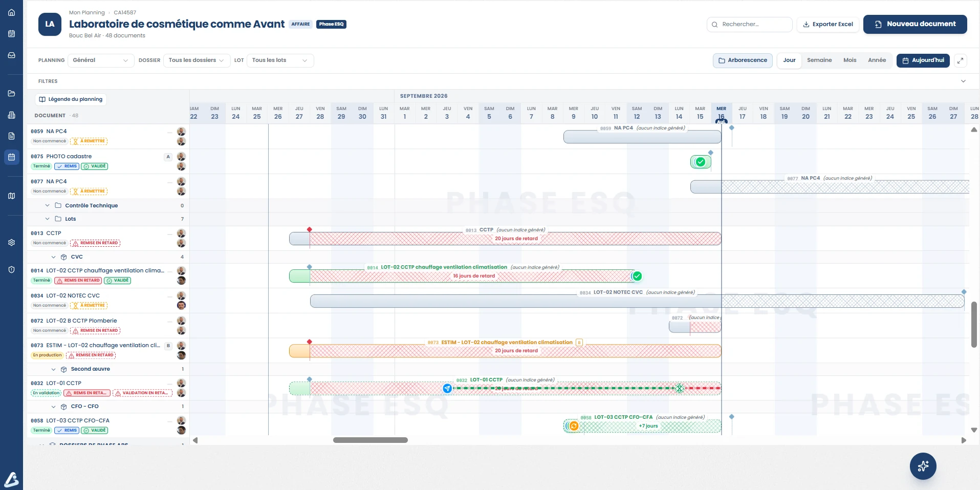Switch to Jour view
The width and height of the screenshot is (980, 490).
tap(789, 60)
